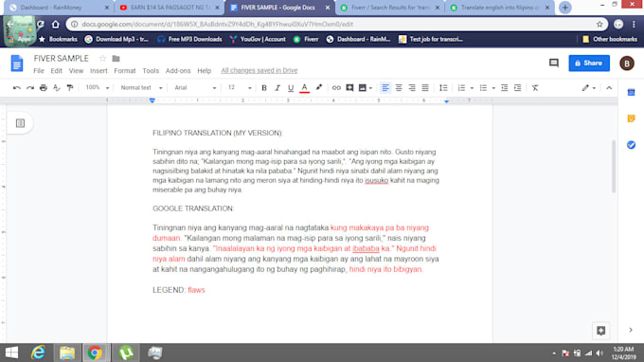This screenshot has width=644, height=362.
Task: Switch to Fiverr Search Results tab
Action: click(390, 8)
